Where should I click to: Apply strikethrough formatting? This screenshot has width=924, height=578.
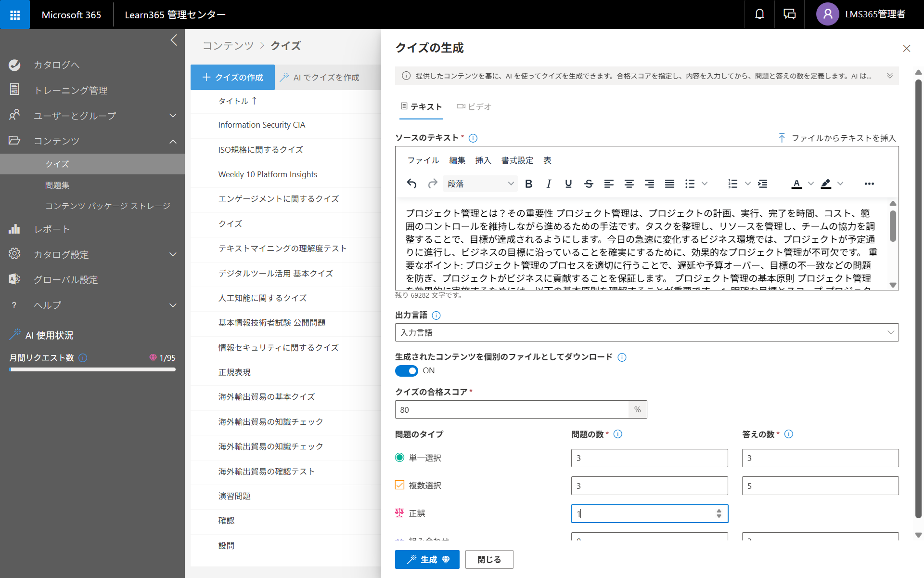pyautogui.click(x=589, y=184)
